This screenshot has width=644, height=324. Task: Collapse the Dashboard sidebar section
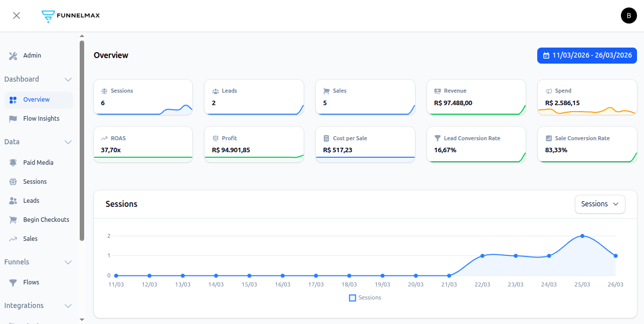pos(68,80)
